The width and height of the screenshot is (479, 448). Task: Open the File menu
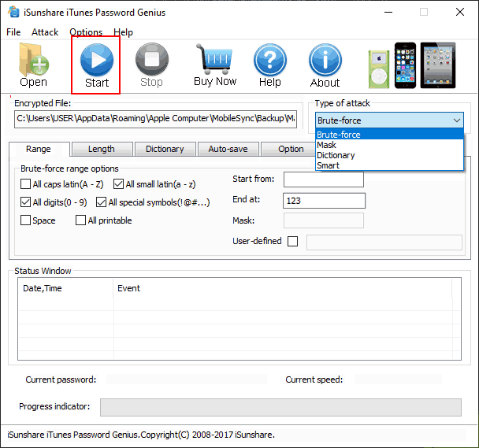[13, 32]
